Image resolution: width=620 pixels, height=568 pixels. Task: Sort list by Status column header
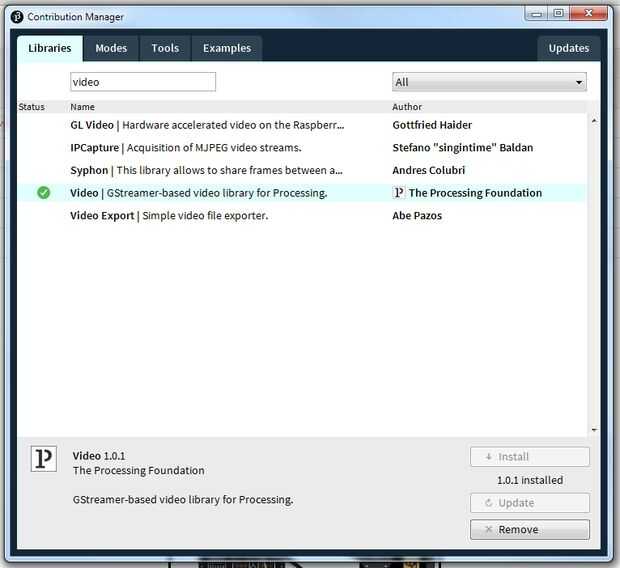(32, 107)
